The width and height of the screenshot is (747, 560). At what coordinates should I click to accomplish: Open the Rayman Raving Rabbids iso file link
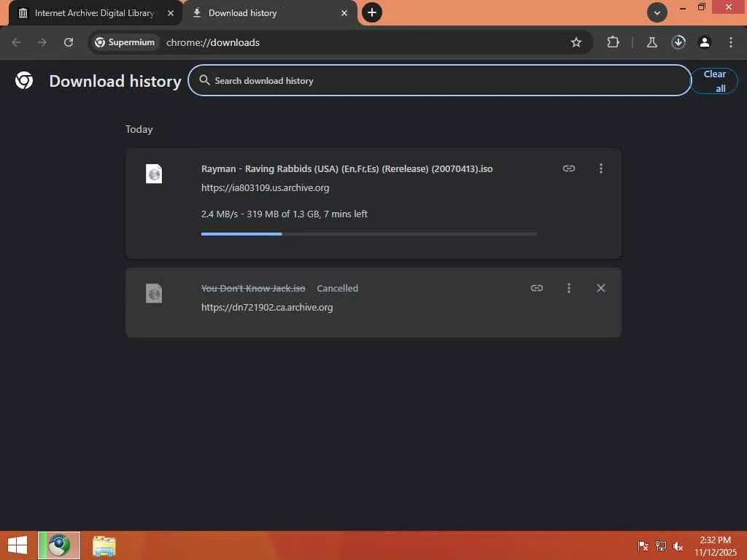347,169
